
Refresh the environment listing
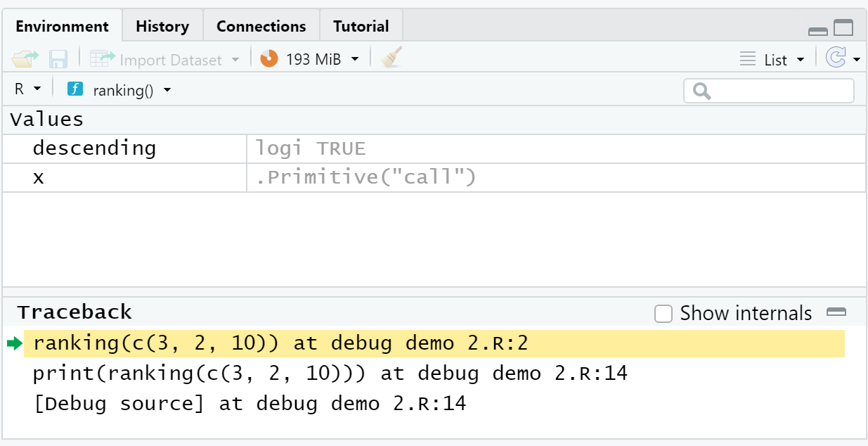[837, 59]
